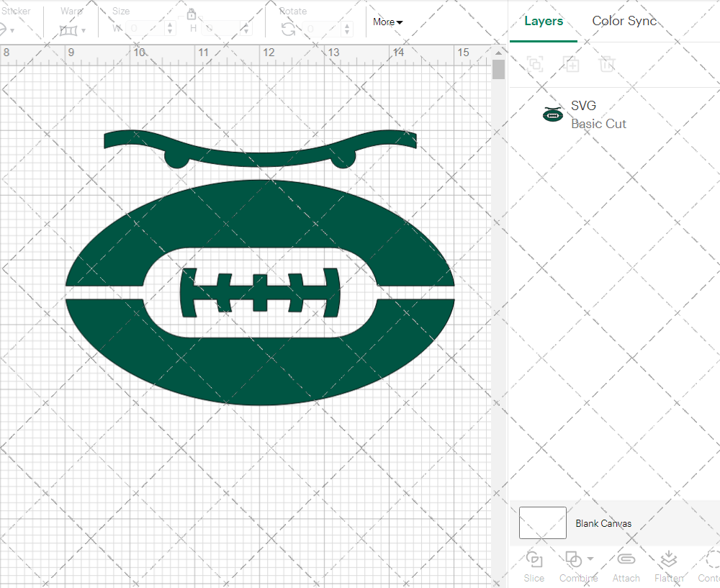
Task: Toggle the size aspect ratio lock
Action: point(192,14)
